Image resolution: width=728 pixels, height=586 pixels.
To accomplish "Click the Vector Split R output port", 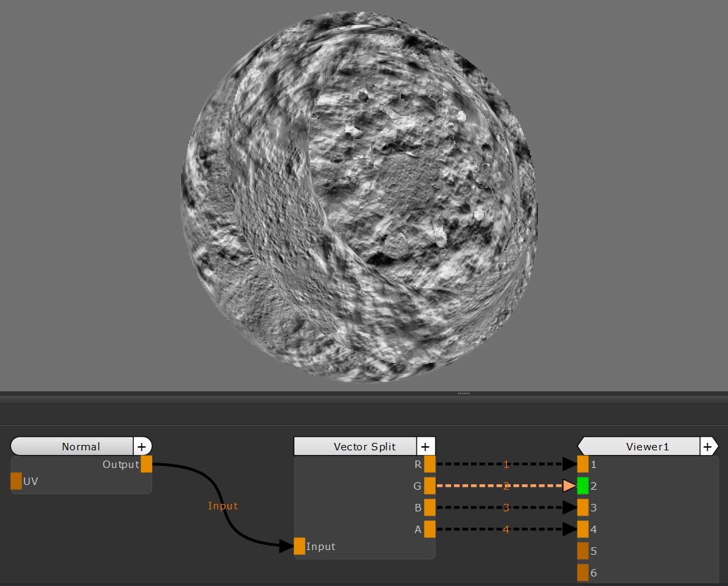I will pyautogui.click(x=429, y=465).
